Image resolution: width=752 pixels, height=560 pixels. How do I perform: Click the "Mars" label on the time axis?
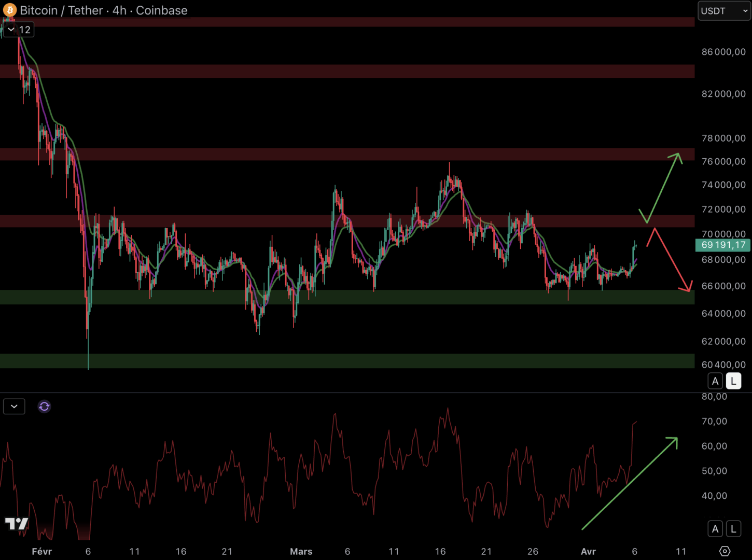(x=301, y=551)
